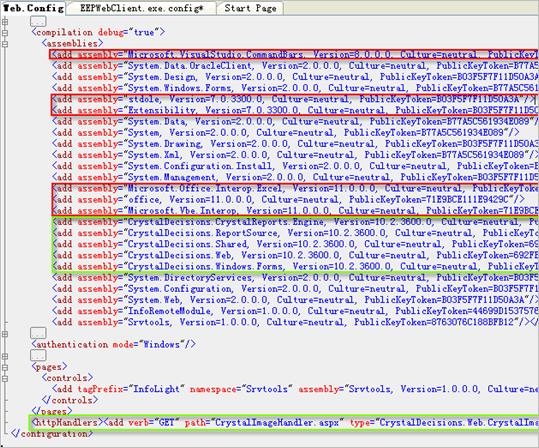The height and width of the screenshot is (448, 539).
Task: Click the "System.Configuration, Version=2.0.0.0" assembly line
Action: (x=295, y=289)
